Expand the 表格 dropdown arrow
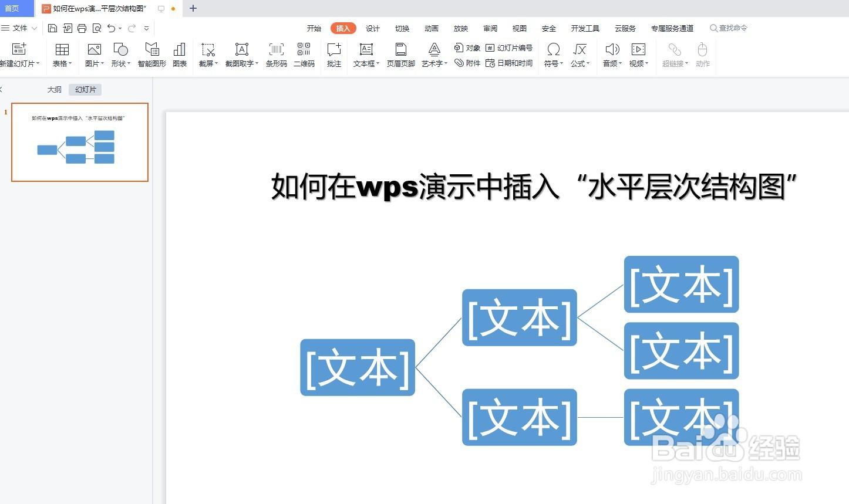This screenshot has width=849, height=504. (70, 63)
